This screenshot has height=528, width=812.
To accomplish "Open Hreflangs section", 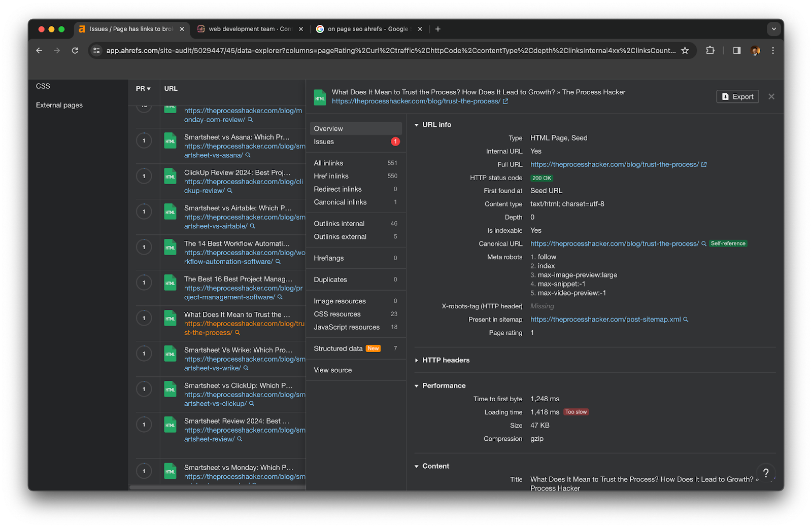I will pos(356,258).
